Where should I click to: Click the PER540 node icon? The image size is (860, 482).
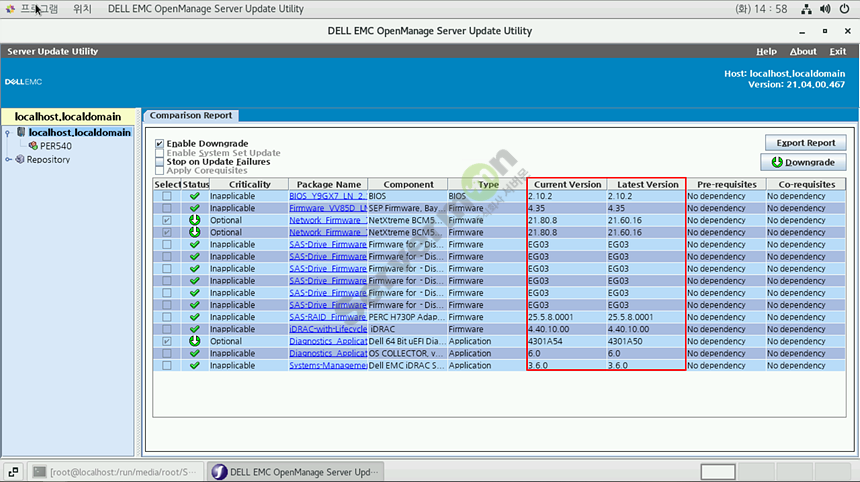pyautogui.click(x=33, y=146)
